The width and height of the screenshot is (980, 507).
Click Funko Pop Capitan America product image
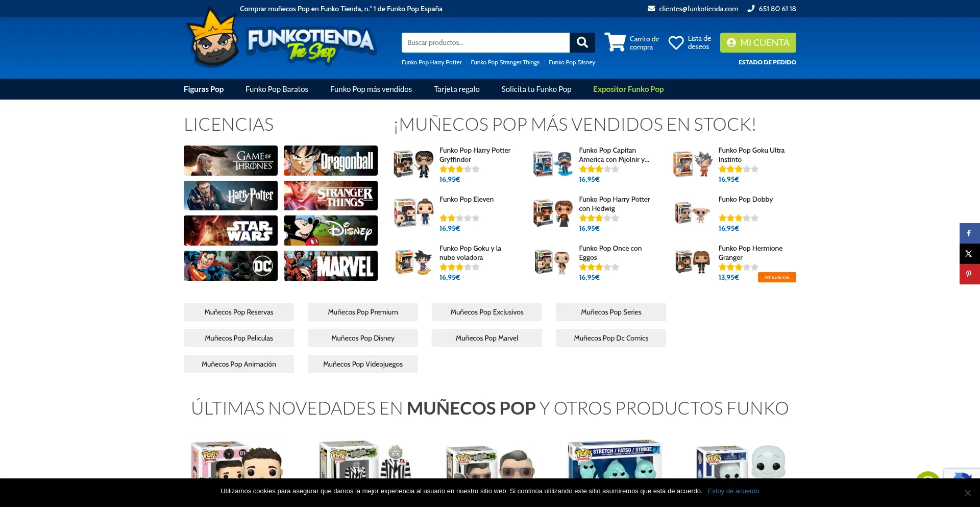(553, 164)
